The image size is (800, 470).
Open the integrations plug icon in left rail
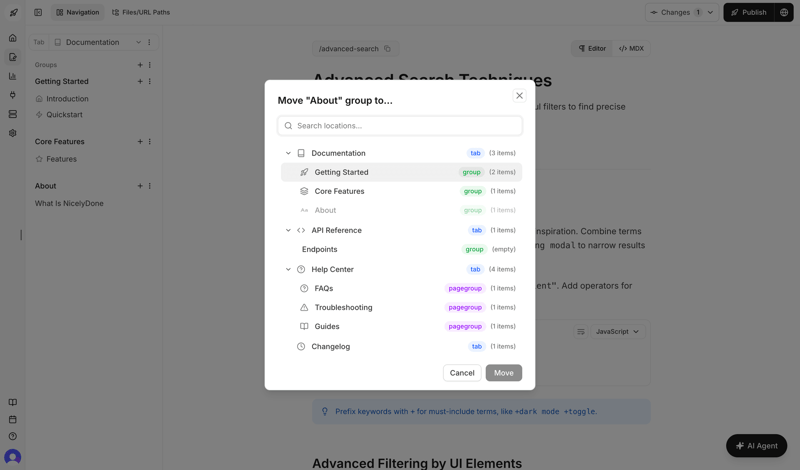(x=13, y=95)
